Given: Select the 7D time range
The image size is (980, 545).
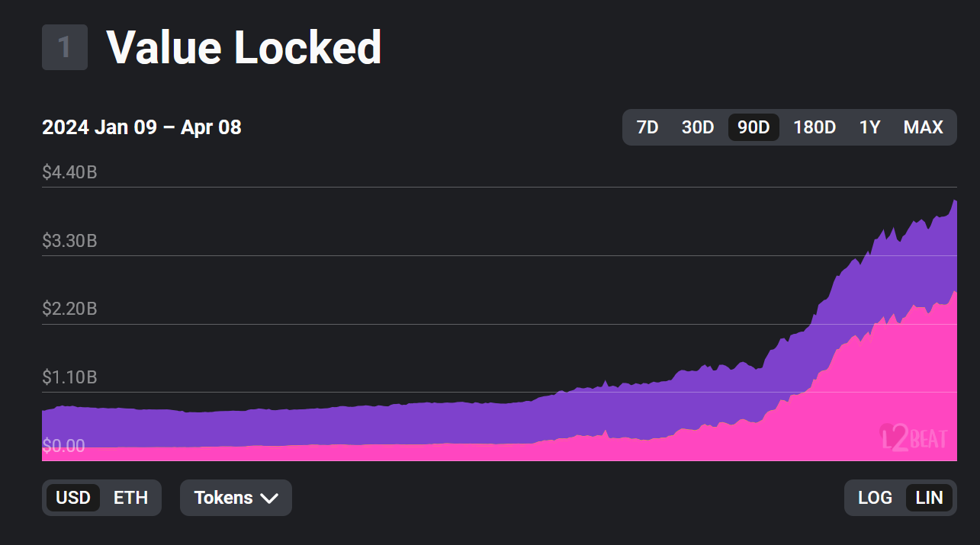Looking at the screenshot, I should pos(647,127).
